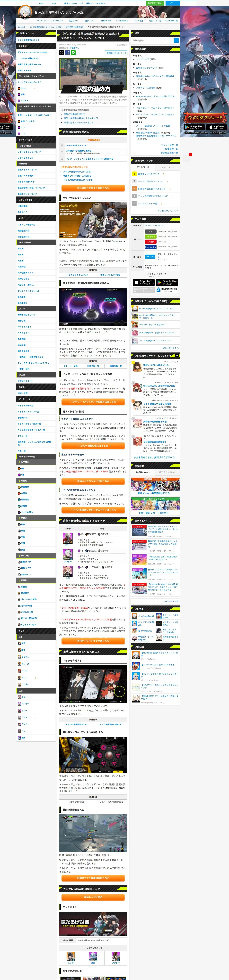
Task: Open 最強キャラランキング in access ranking
Action: (149, 174)
